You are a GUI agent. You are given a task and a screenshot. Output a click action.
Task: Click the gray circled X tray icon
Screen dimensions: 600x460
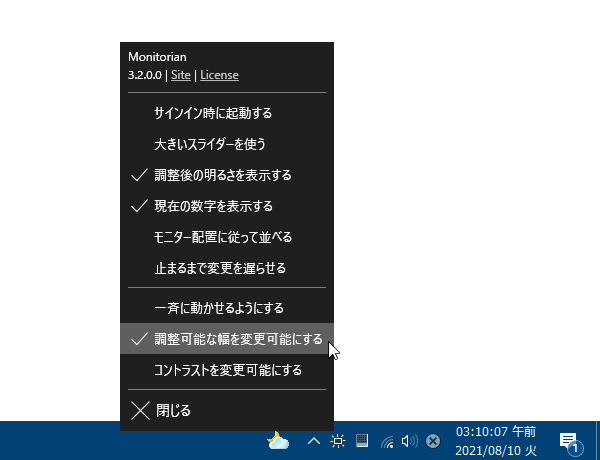433,441
